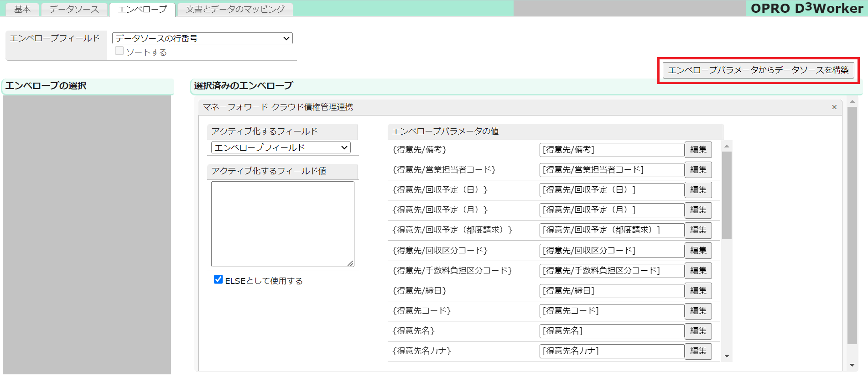The image size is (868, 378).
Task: Edit the 得意先/締日 parameter
Action: 698,291
